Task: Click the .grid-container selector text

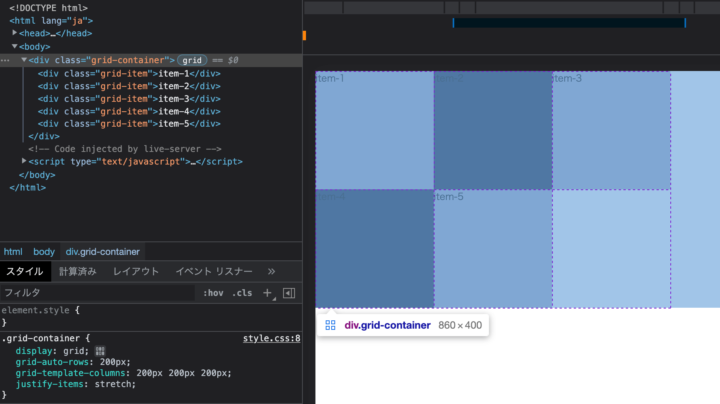Action: (40, 338)
